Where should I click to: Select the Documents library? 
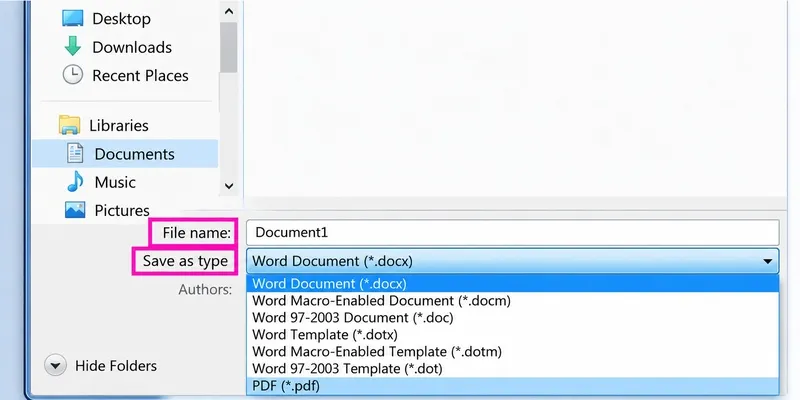(x=125, y=154)
